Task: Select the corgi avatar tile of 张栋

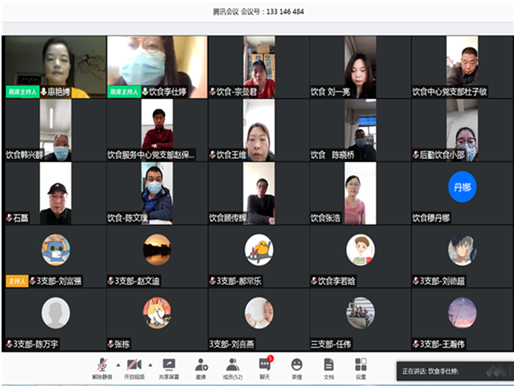Action: 157,313
